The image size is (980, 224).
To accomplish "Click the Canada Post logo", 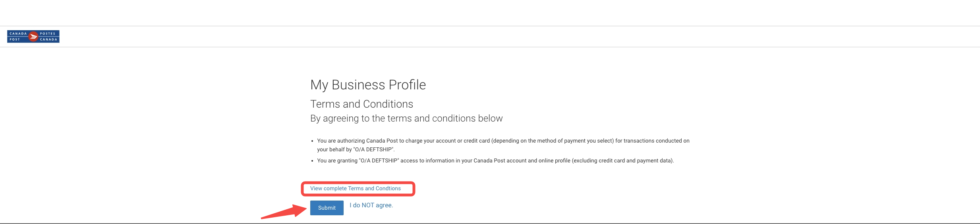I will click(x=33, y=37).
